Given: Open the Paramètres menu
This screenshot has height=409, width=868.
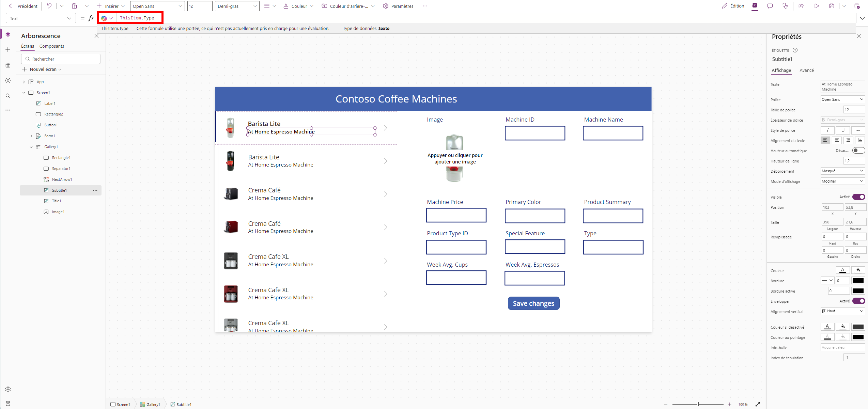Looking at the screenshot, I should pos(398,6).
